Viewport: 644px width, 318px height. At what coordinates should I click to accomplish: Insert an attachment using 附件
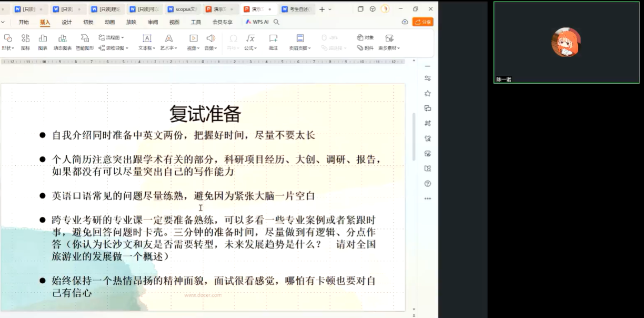(365, 48)
